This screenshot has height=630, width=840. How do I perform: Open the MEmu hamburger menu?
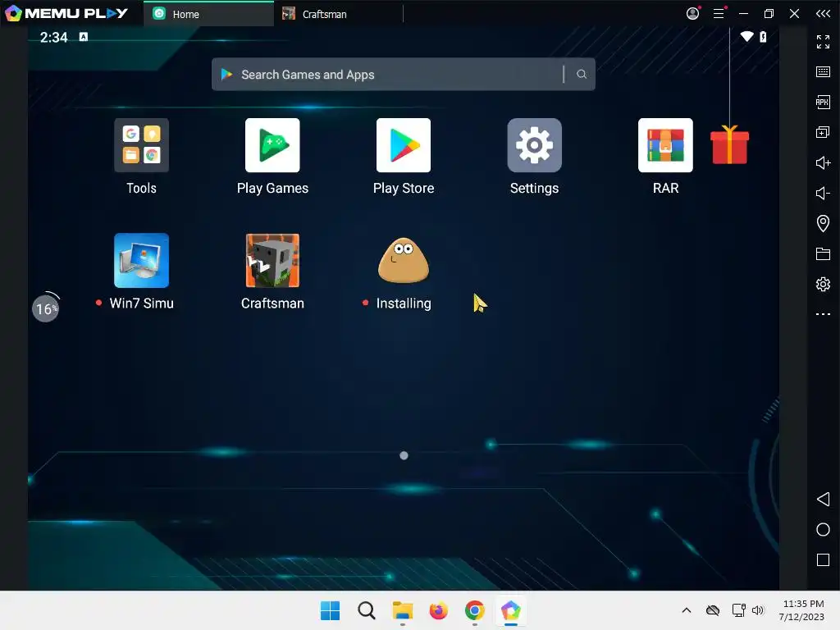(x=719, y=13)
